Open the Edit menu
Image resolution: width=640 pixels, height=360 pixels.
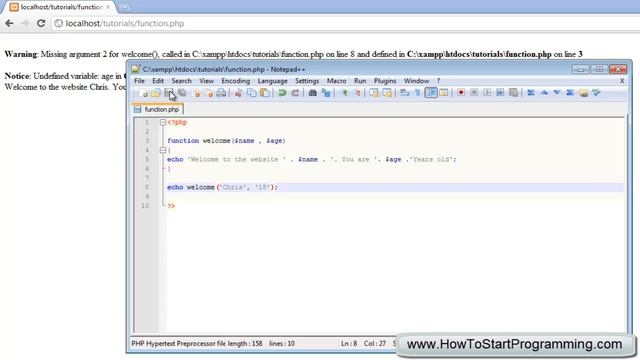[x=158, y=81]
